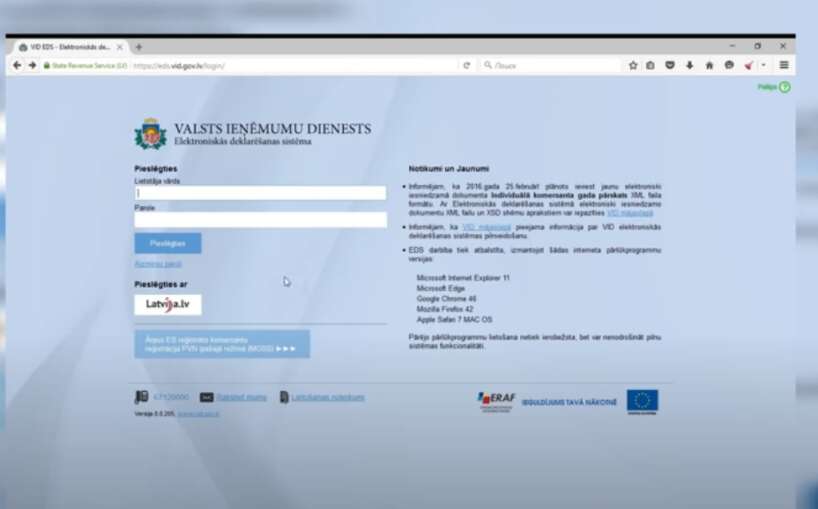Open a new tab with plus button
The height and width of the screenshot is (509, 818).
point(138,47)
